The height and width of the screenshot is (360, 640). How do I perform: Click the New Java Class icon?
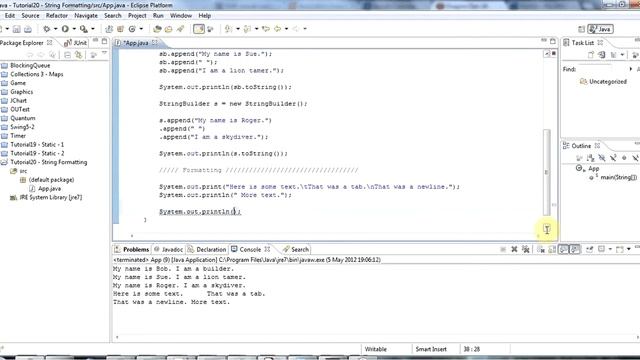[x=132, y=29]
